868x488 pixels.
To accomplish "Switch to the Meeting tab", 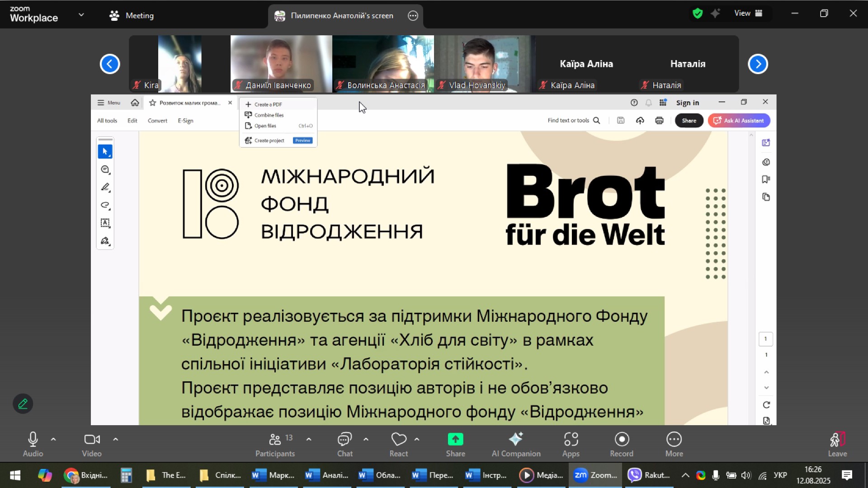I will [132, 15].
